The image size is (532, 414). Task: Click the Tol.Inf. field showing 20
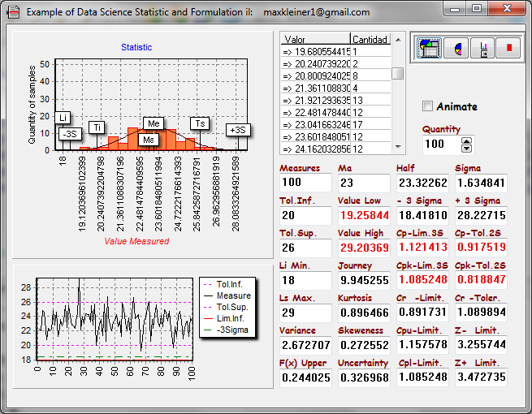[x=305, y=215]
